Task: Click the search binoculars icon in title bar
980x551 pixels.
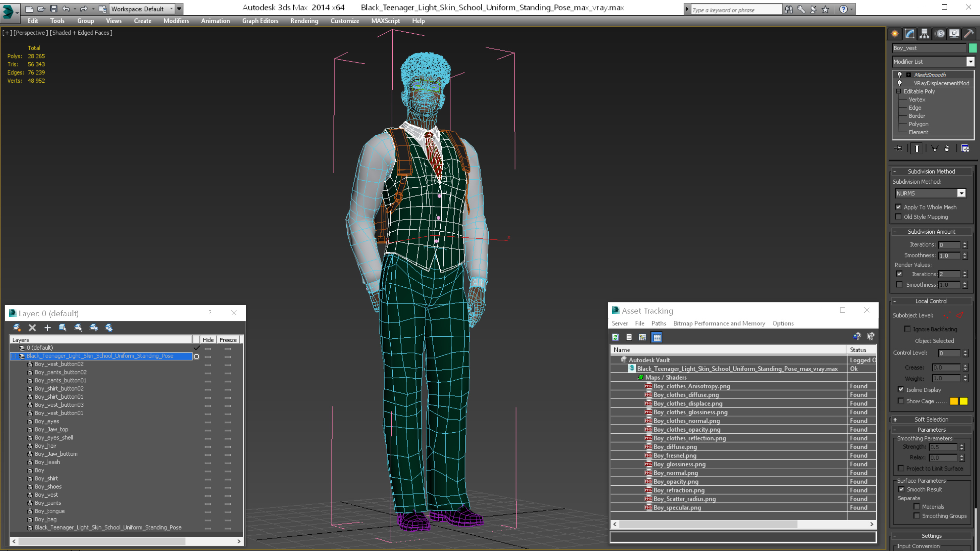Action: click(789, 10)
